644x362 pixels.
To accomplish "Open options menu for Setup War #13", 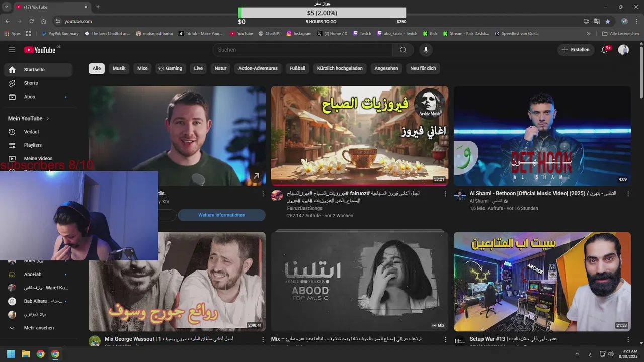I will 628,340.
